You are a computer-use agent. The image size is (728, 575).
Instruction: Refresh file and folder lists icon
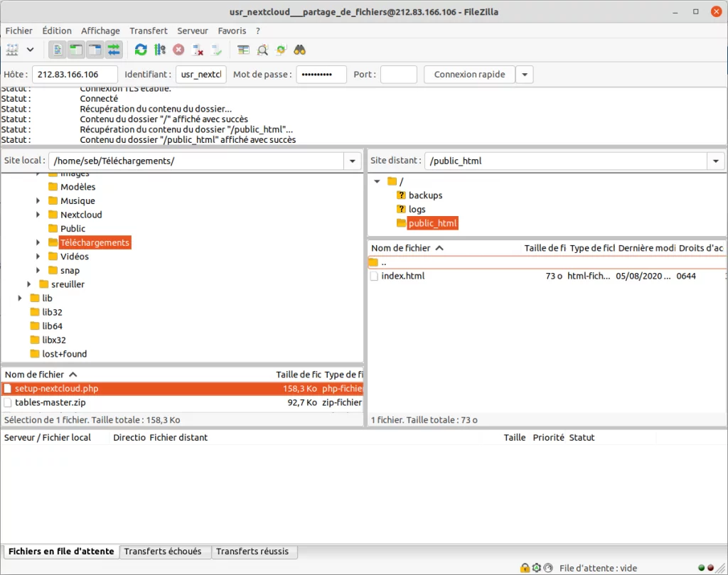[141, 50]
